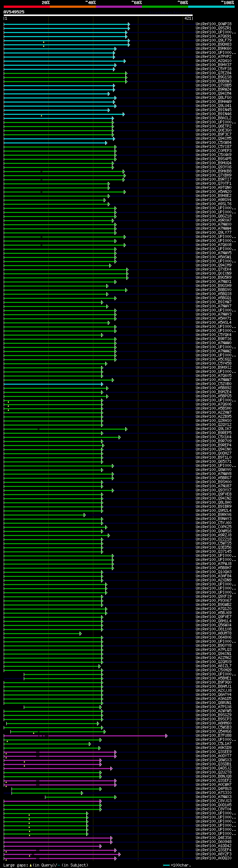238x868 pixels.
Task: Select the label UniRef100_Q37145
Action: click(213, 552)
